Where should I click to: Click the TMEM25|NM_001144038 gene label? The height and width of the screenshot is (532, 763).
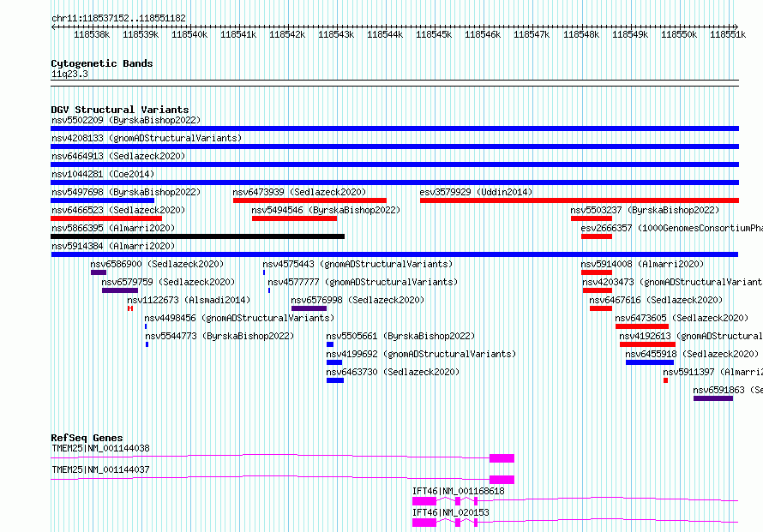tap(100, 448)
